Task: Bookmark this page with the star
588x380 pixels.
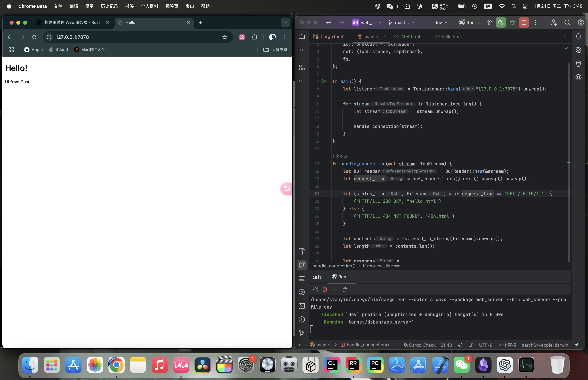Action: (225, 37)
